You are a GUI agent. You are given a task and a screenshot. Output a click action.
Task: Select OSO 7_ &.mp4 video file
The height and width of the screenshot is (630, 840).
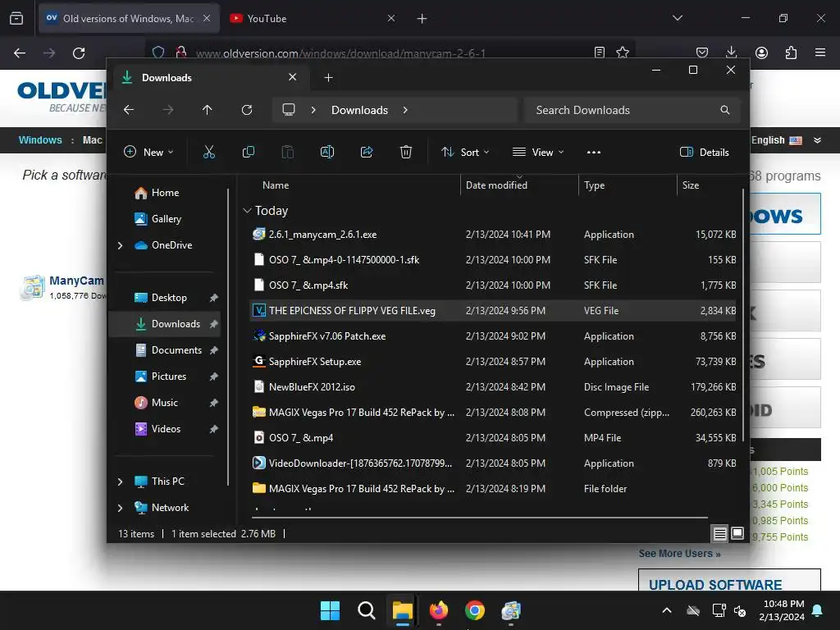coord(493,438)
